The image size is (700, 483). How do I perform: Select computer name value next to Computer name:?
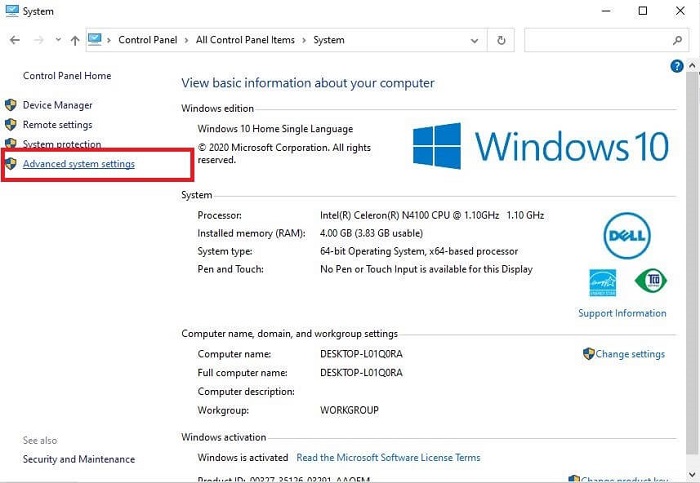tap(361, 354)
